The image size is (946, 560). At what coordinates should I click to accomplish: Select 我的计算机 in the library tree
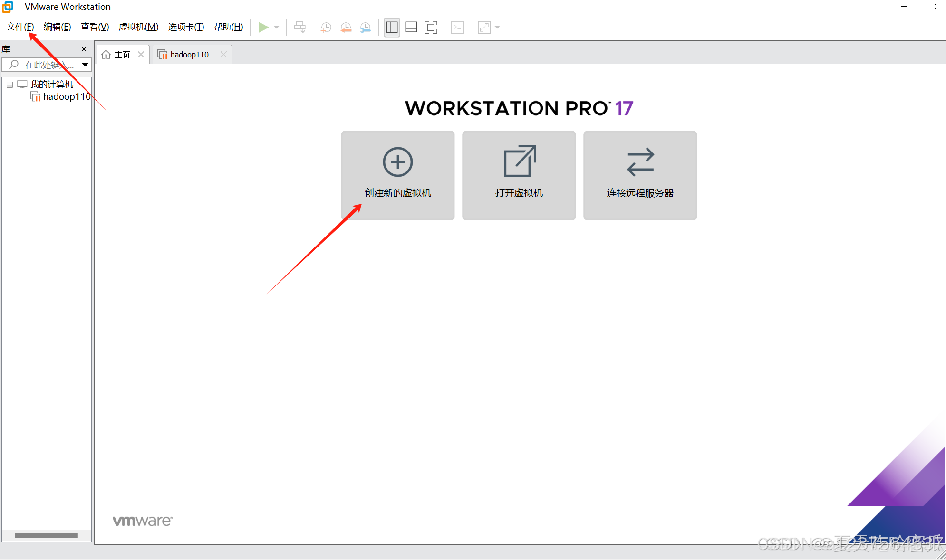click(51, 85)
